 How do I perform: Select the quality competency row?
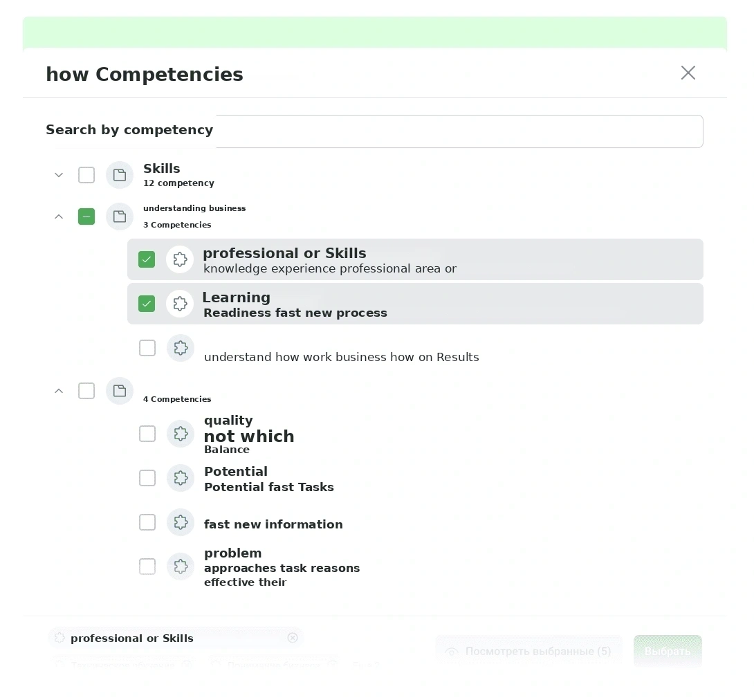pos(415,434)
